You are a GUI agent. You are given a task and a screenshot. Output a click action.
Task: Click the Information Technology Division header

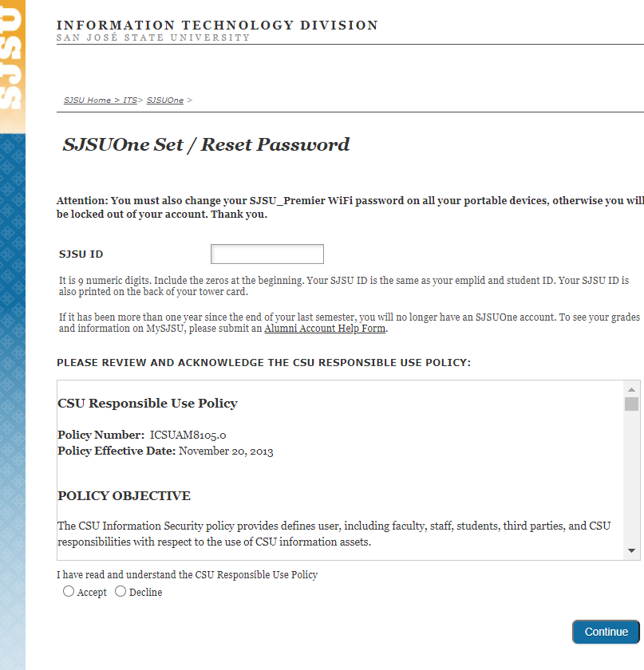[x=217, y=26]
